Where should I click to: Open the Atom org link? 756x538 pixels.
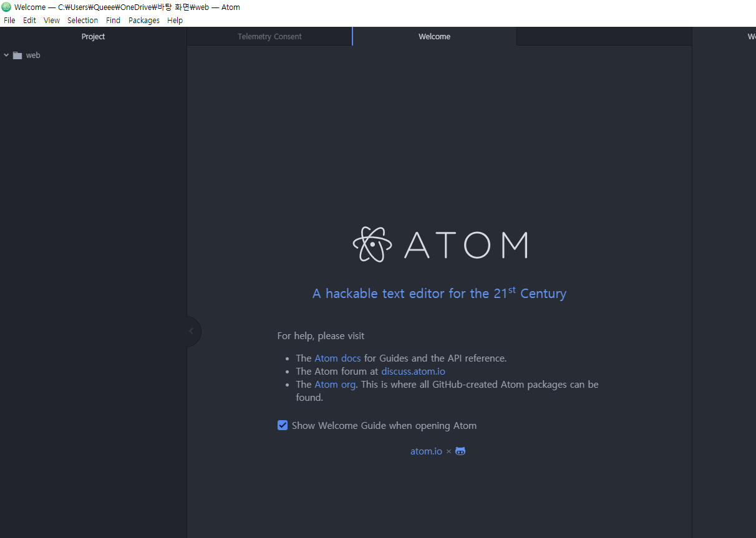(x=335, y=385)
